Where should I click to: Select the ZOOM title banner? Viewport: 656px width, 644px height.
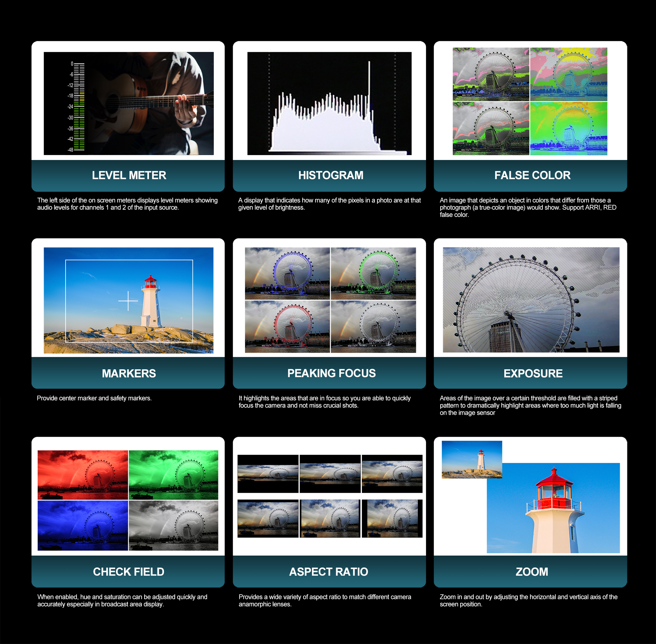pyautogui.click(x=531, y=572)
